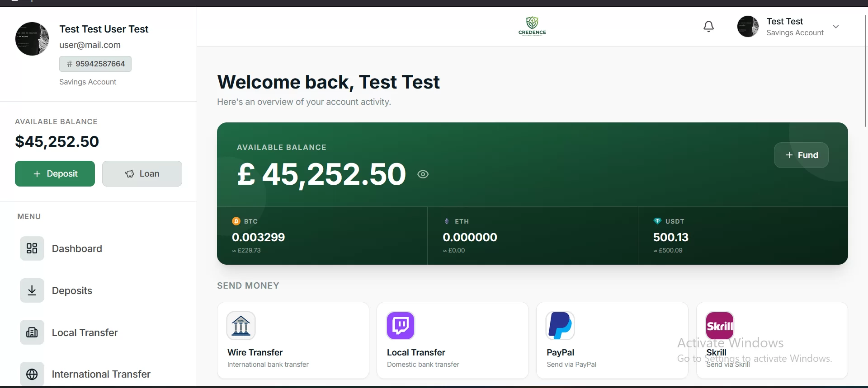Click the ≈ £0.00 ETH value

[454, 250]
